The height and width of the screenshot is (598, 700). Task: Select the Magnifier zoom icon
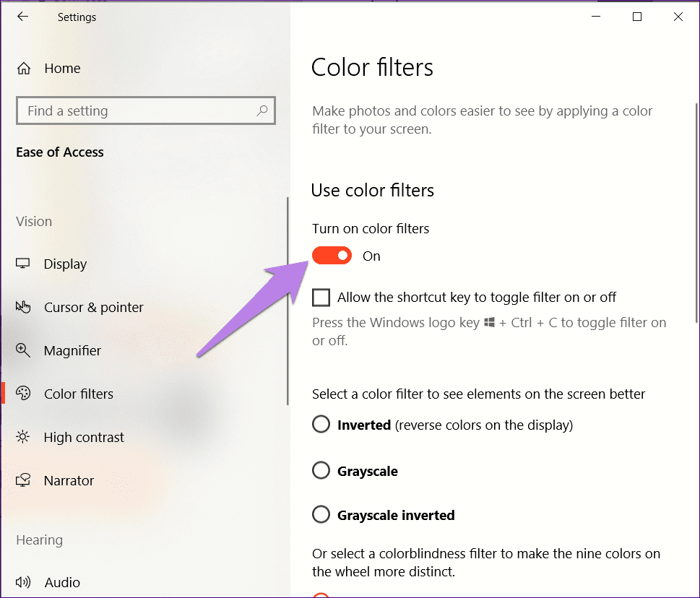[23, 350]
